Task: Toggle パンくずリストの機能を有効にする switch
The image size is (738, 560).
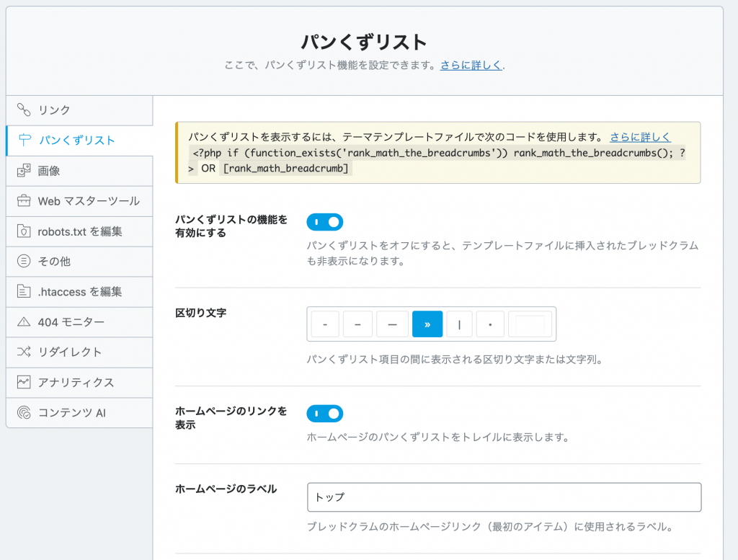Action: tap(325, 222)
